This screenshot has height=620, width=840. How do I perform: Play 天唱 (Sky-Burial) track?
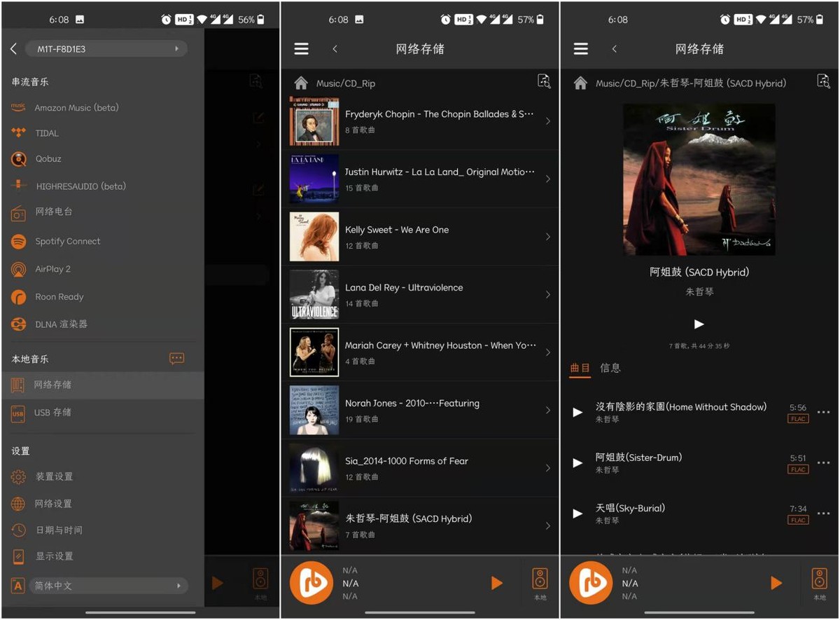click(577, 514)
